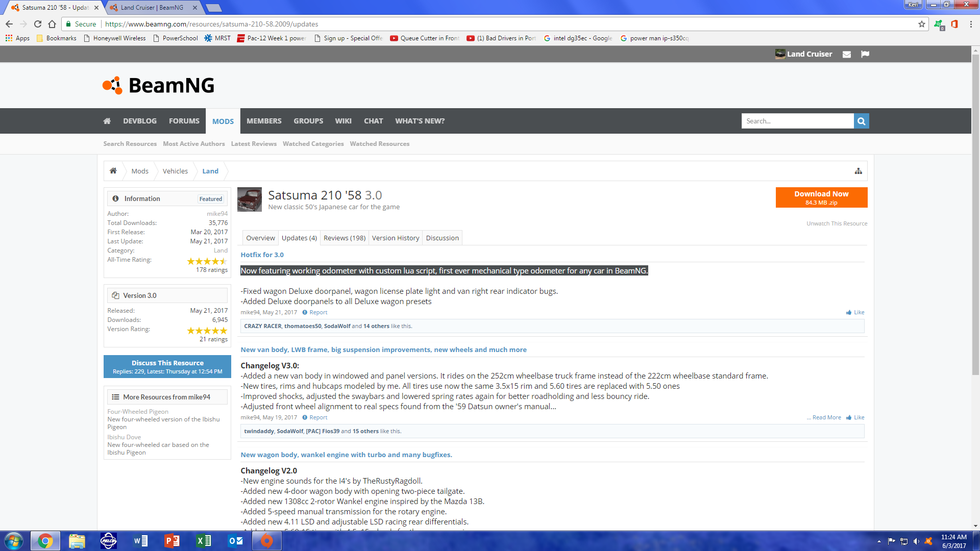
Task: Reload the page with the refresh icon
Action: (x=37, y=24)
